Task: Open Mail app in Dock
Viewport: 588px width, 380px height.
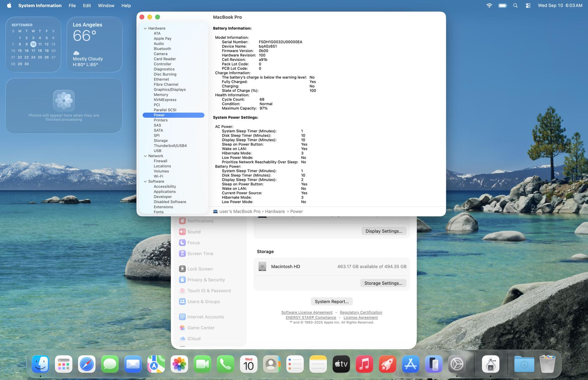Action: pyautogui.click(x=133, y=364)
